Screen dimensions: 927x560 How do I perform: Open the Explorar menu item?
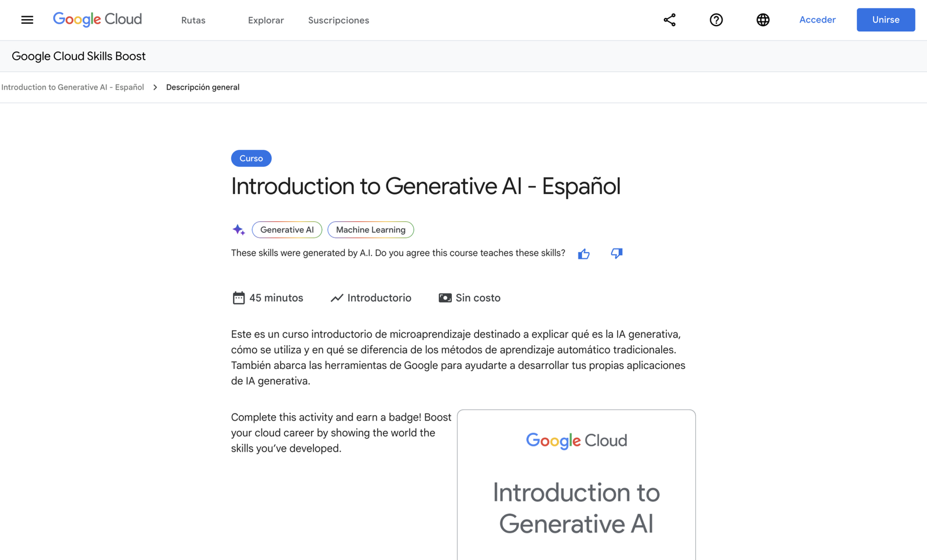[x=266, y=20]
